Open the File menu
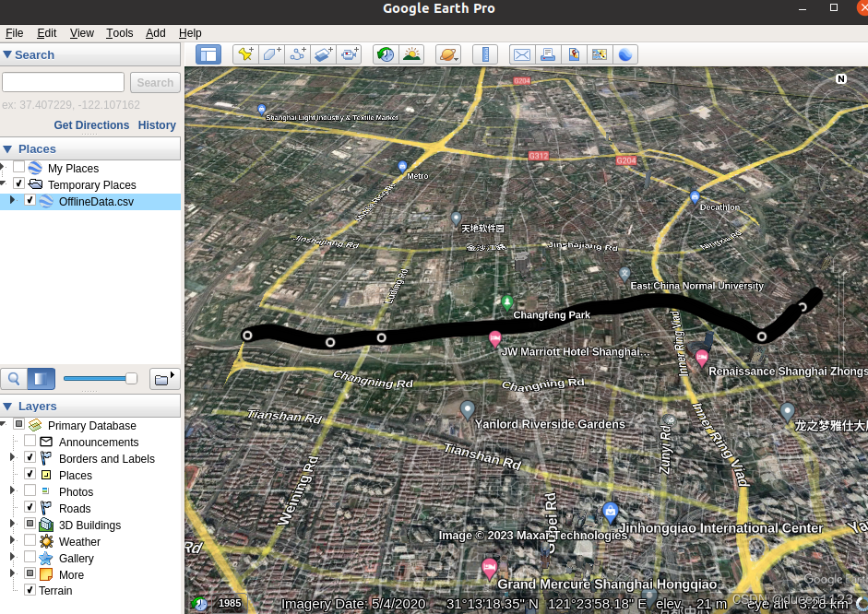 [x=15, y=33]
